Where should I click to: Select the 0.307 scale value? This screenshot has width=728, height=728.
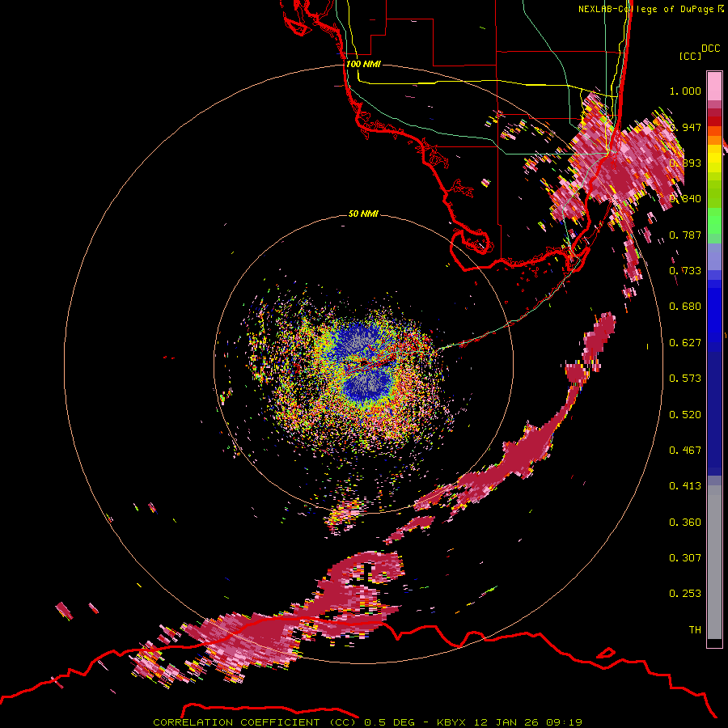tap(685, 558)
